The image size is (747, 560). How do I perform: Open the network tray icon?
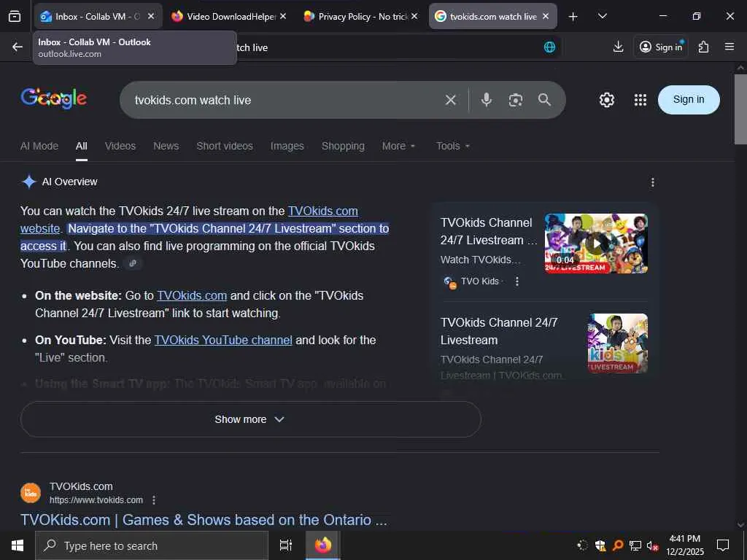pos(635,545)
